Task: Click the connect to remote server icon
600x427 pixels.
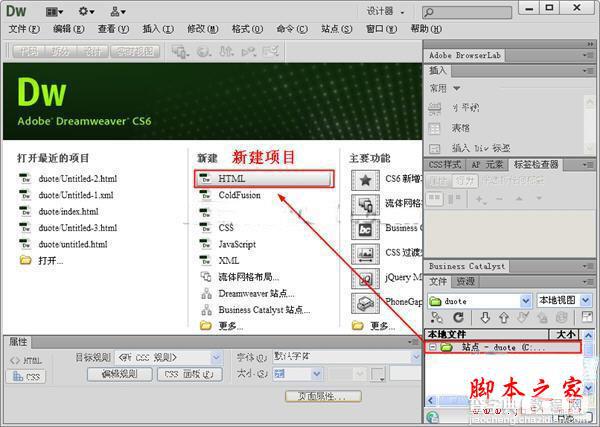Action: [x=437, y=318]
